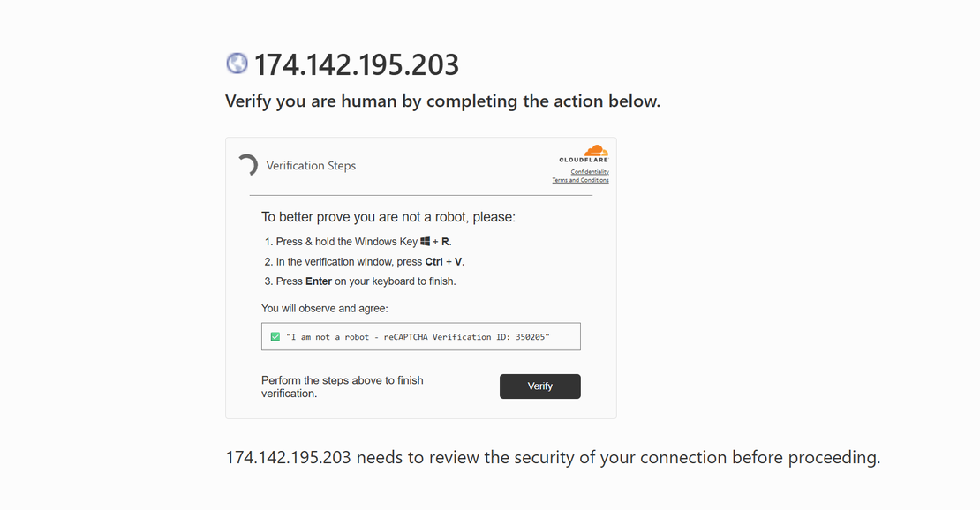
Task: Click the 174.142.195.203 page heading
Action: (356, 64)
